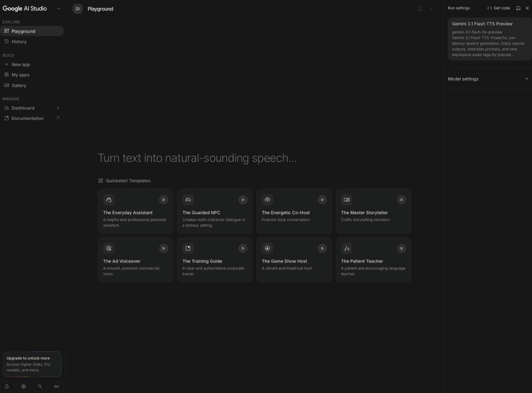Viewport: 532px width, 393px height.
Task: Play The Everyday Assistant template preview
Action: pyautogui.click(x=164, y=199)
